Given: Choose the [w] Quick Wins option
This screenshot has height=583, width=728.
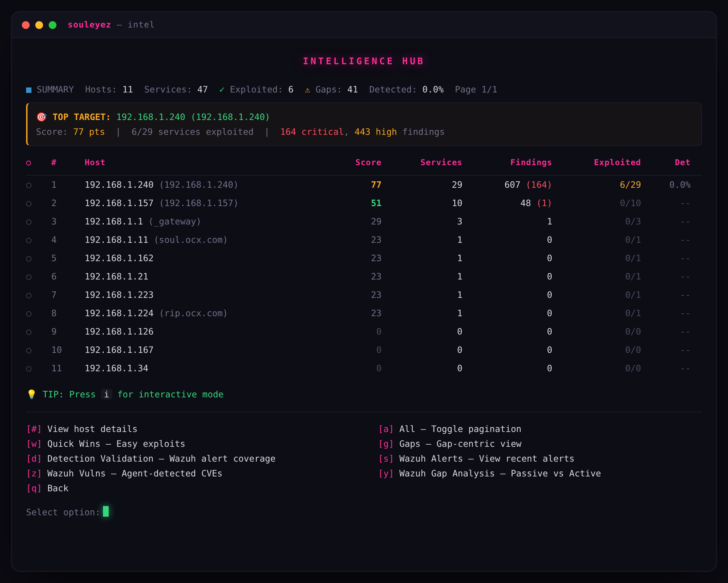Looking at the screenshot, I should pos(106,444).
